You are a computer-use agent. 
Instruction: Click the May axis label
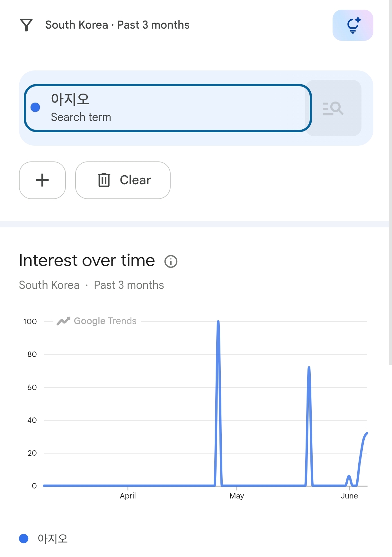click(237, 496)
